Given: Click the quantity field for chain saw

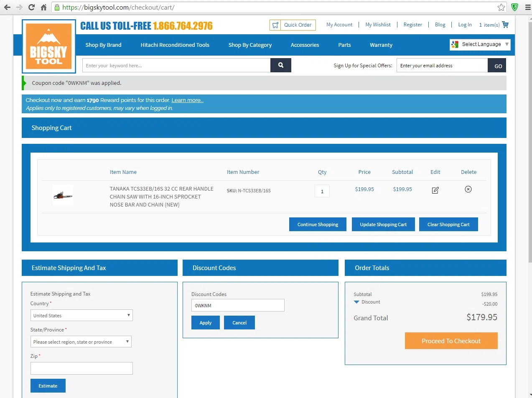Looking at the screenshot, I should click(322, 191).
